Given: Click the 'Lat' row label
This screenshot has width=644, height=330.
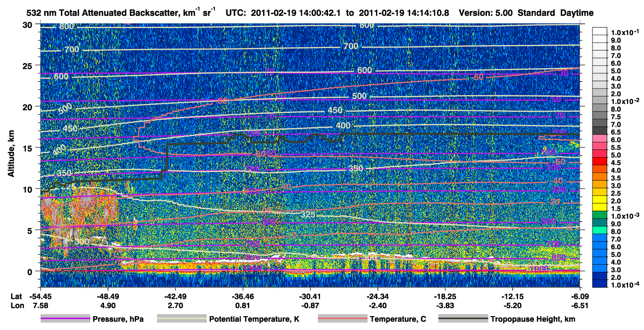Looking at the screenshot, I should [x=15, y=296].
